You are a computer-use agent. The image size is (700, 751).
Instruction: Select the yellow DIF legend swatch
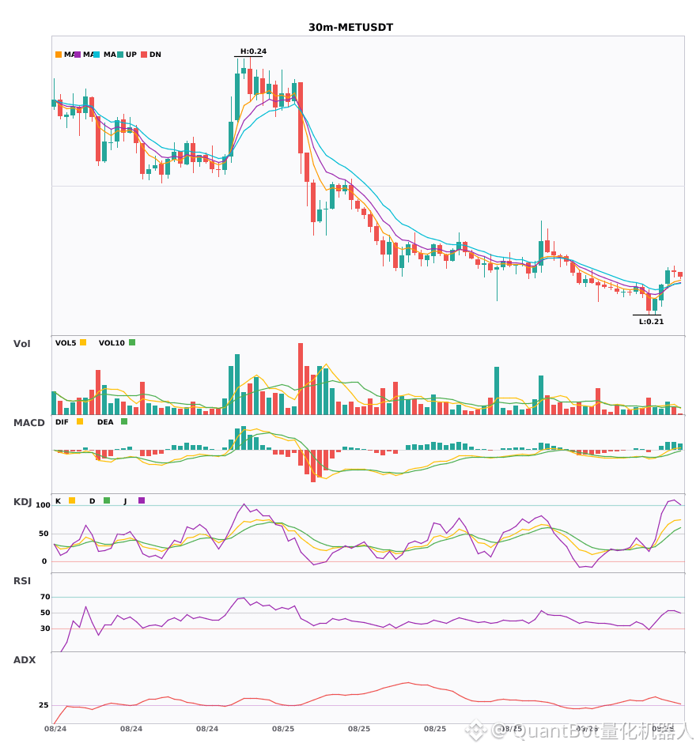point(80,421)
